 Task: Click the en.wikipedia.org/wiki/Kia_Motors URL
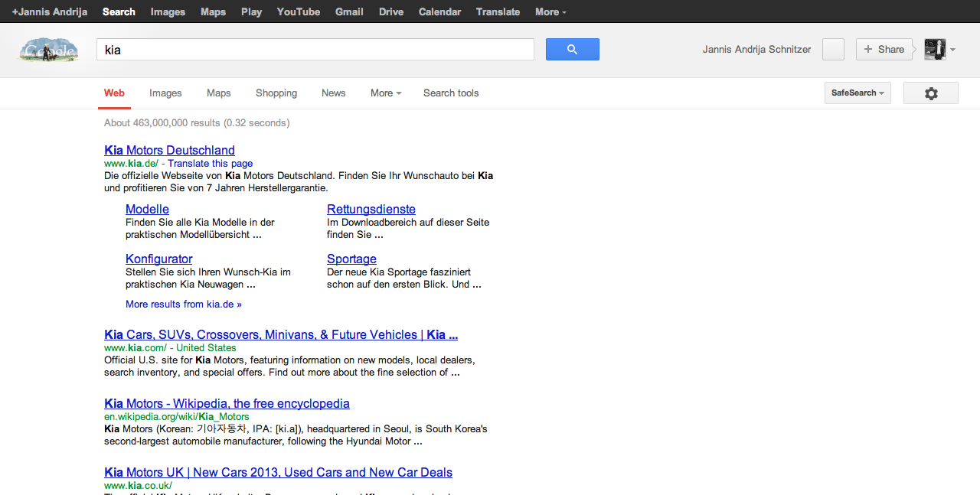click(177, 417)
